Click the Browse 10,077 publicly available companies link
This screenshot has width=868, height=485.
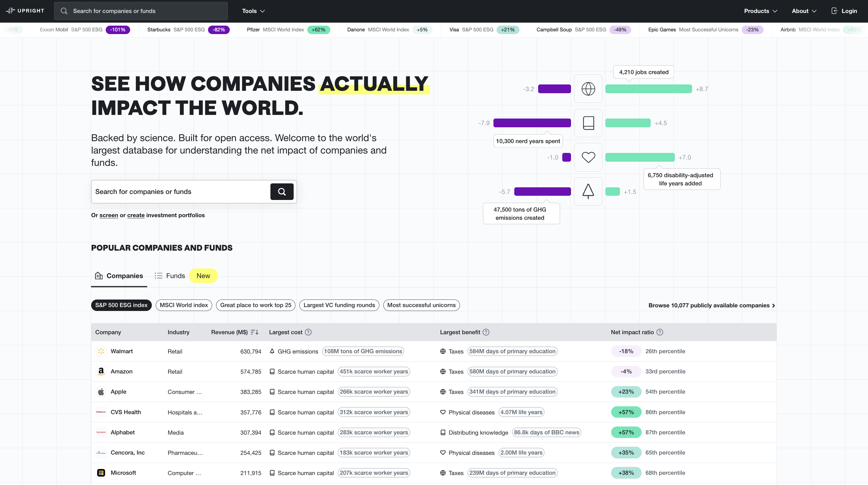711,305
